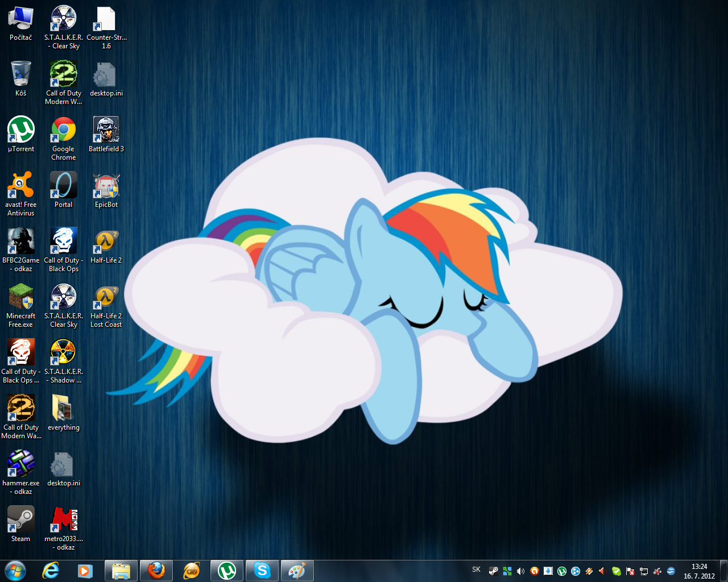Select the Counter-Str... 1.6 shortcut

[x=106, y=28]
